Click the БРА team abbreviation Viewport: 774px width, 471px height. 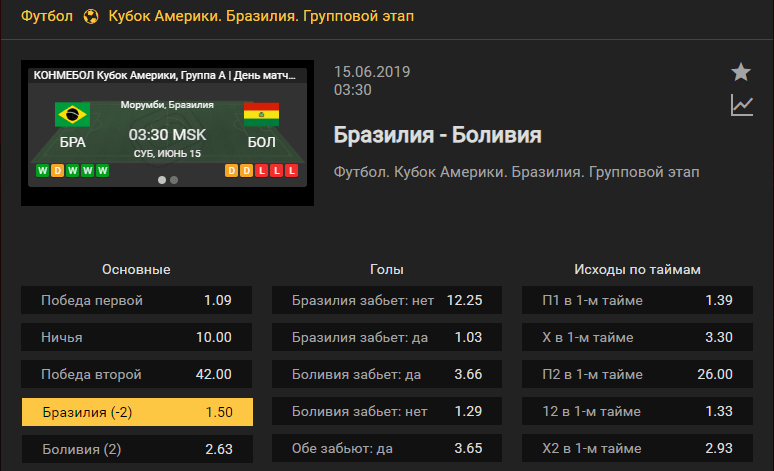[73, 142]
